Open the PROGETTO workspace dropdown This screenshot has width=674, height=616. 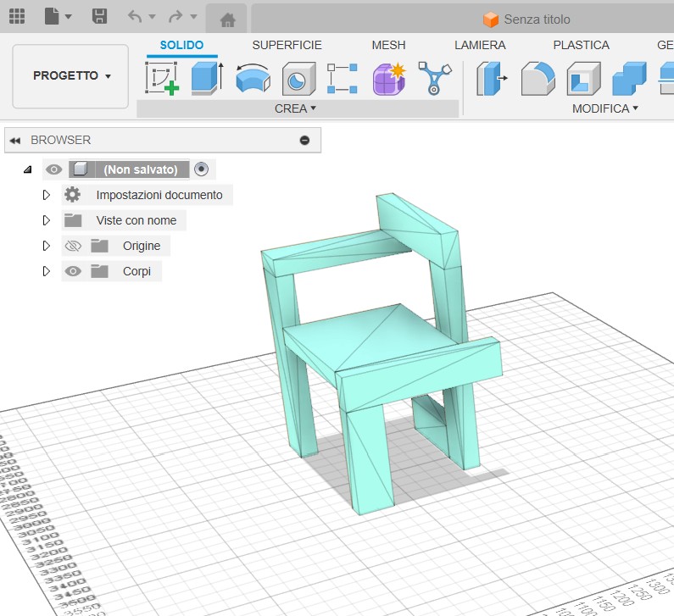(71, 76)
